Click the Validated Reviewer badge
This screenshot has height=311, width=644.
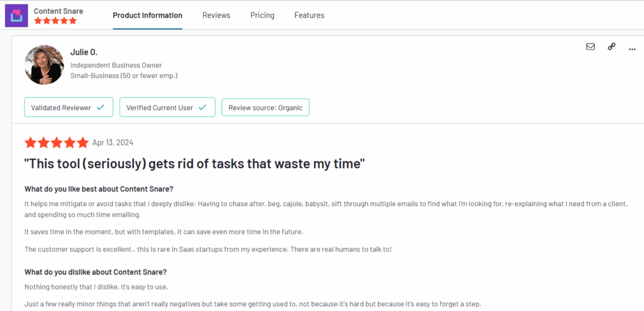click(x=69, y=107)
